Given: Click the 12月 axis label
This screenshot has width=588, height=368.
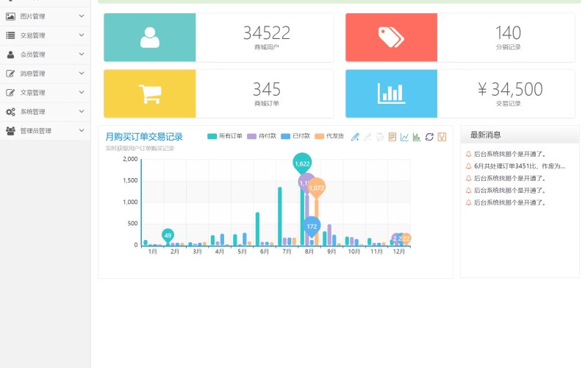Looking at the screenshot, I should coord(398,252).
